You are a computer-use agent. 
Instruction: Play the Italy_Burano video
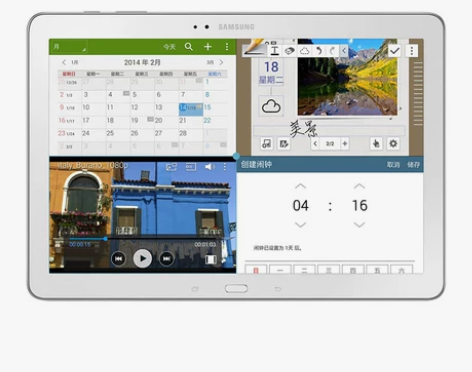143,258
